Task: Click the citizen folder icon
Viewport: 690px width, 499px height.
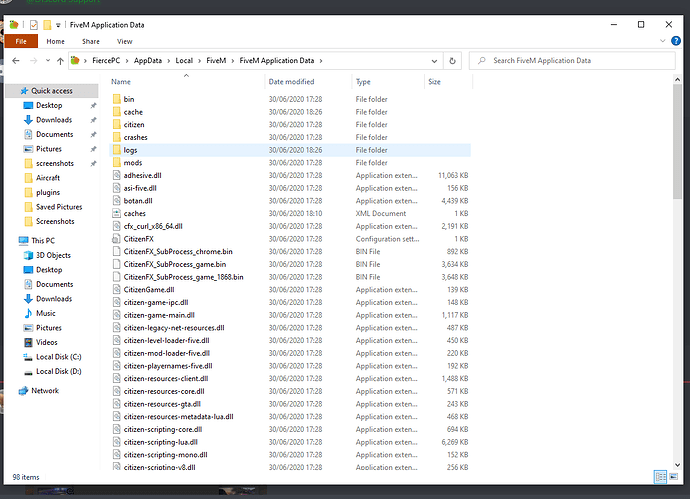Action: (117, 125)
